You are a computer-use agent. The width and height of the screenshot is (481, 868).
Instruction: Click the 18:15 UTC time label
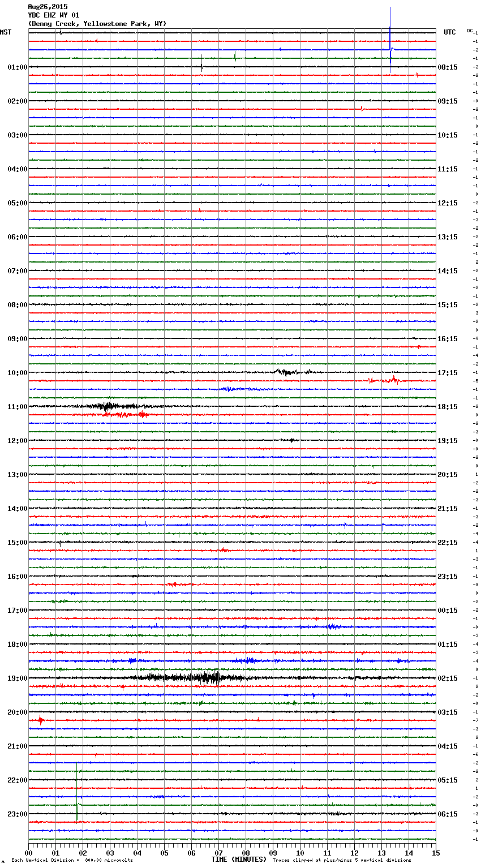[x=448, y=407]
